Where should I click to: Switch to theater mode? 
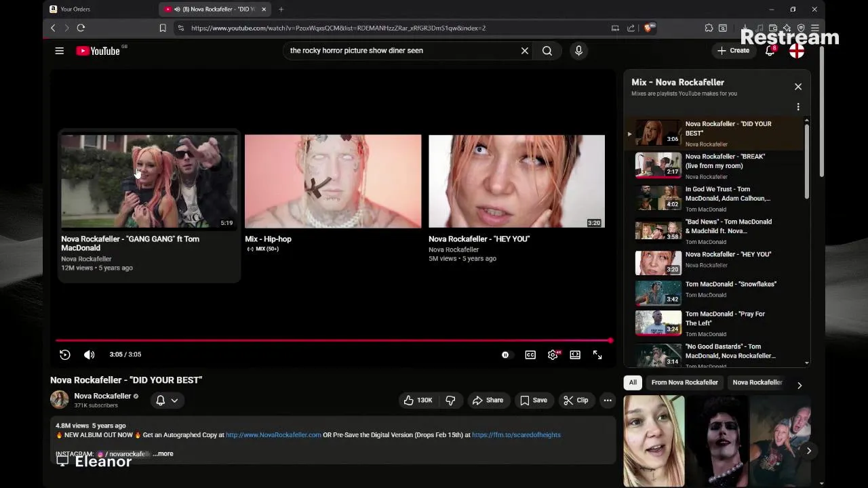pos(575,354)
